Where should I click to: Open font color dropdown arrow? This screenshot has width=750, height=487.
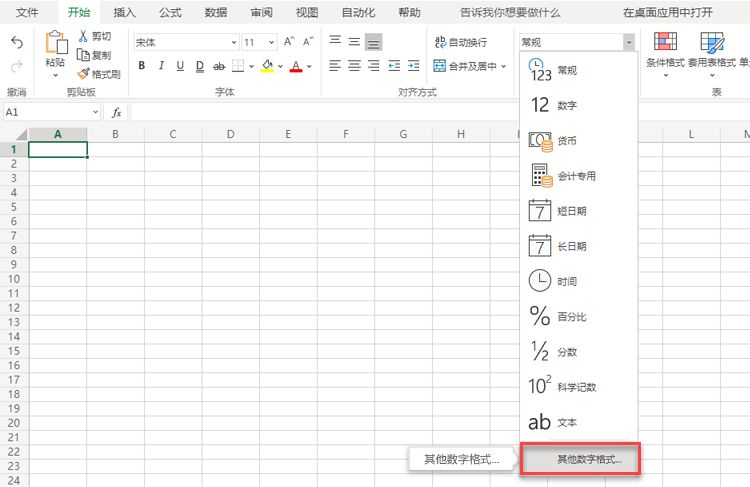(309, 66)
